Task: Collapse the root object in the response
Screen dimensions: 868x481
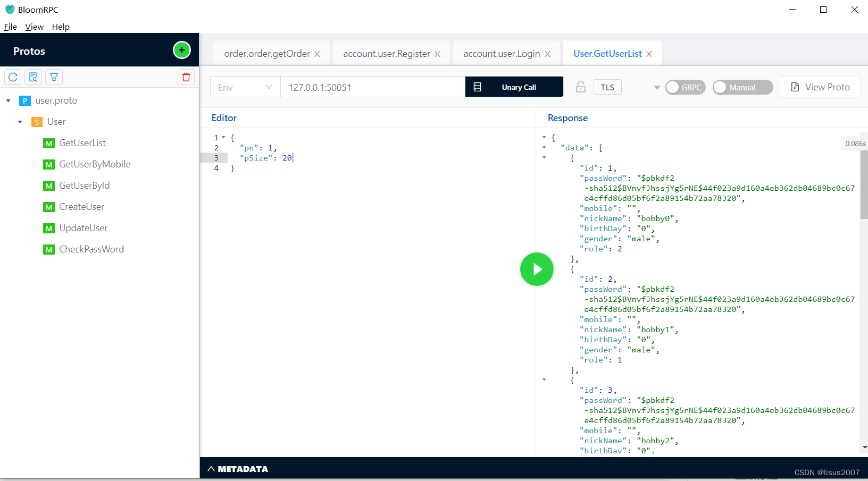Action: 544,138
